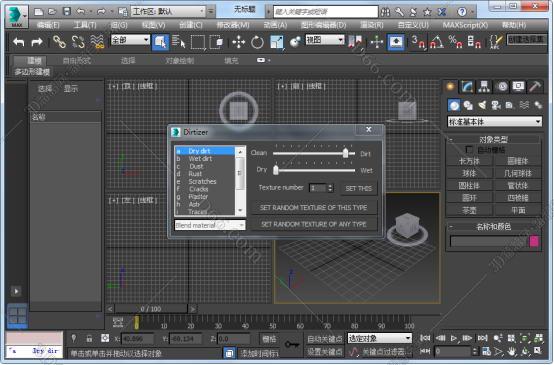Click the Select and Manipulate icon
Viewport: 554px width, 365px height.
click(x=377, y=42)
